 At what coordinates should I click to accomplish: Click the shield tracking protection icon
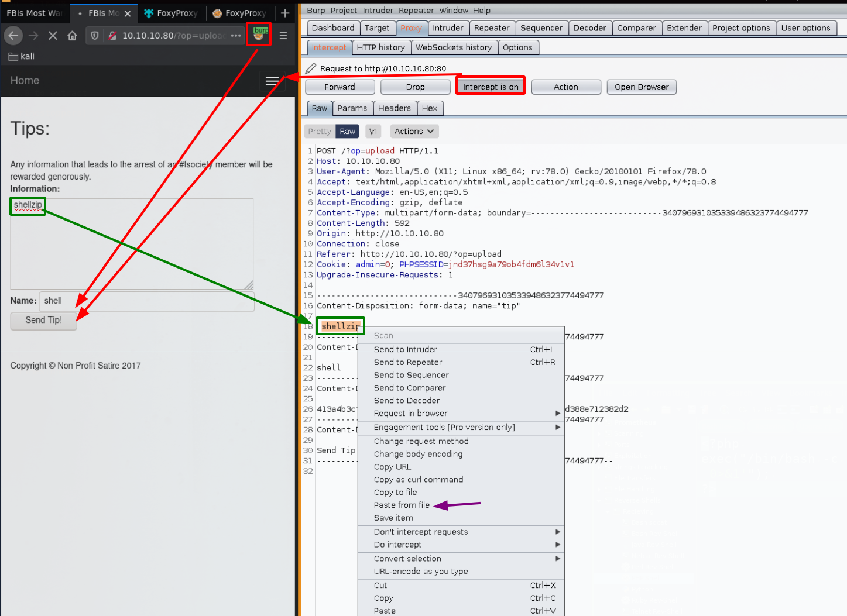pos(95,36)
